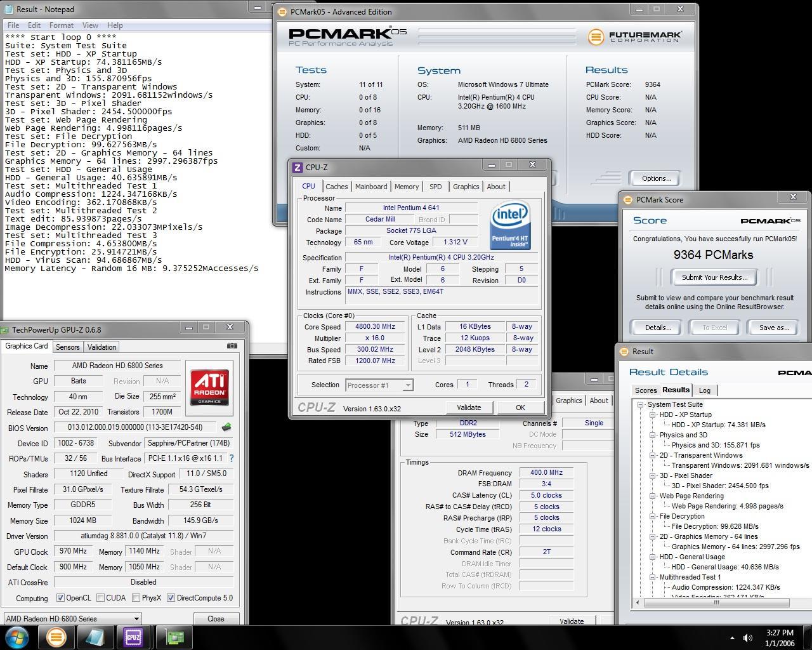Collapse the HDD - General Usage node
This screenshot has height=650, width=812.
pyautogui.click(x=652, y=557)
